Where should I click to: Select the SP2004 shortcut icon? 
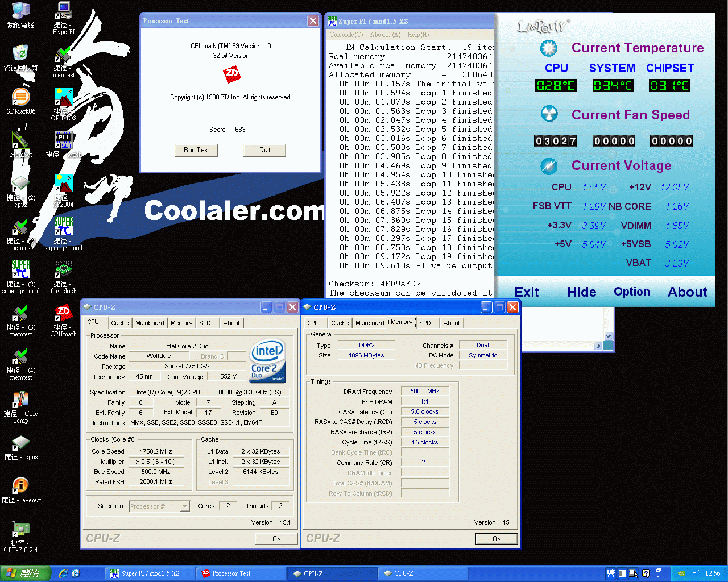pyautogui.click(x=64, y=183)
